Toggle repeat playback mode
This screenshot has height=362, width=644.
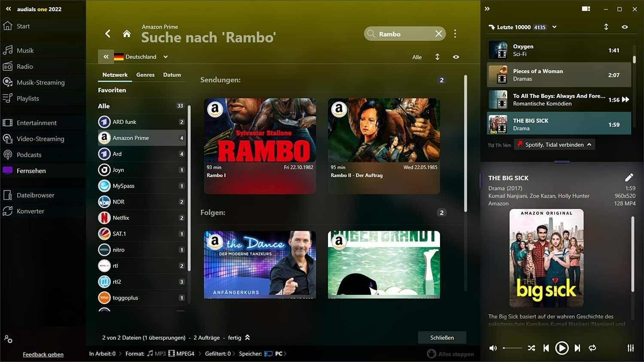click(592, 348)
